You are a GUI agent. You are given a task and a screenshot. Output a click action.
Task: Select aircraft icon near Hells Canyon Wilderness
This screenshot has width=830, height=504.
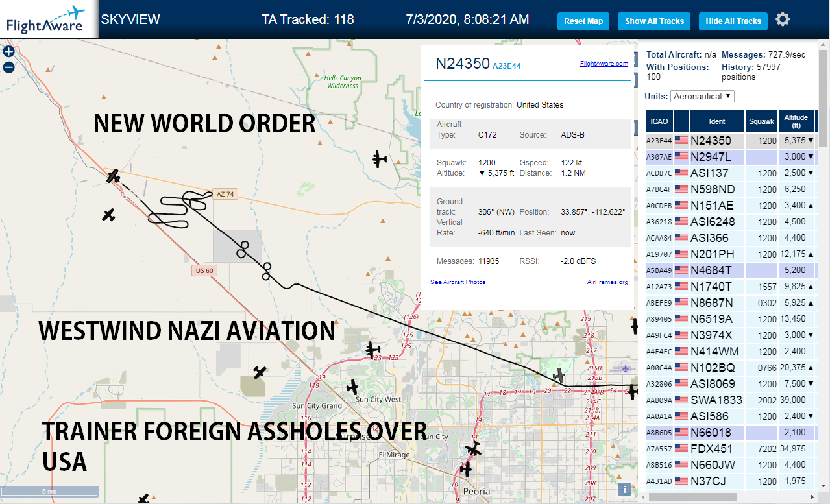click(380, 158)
